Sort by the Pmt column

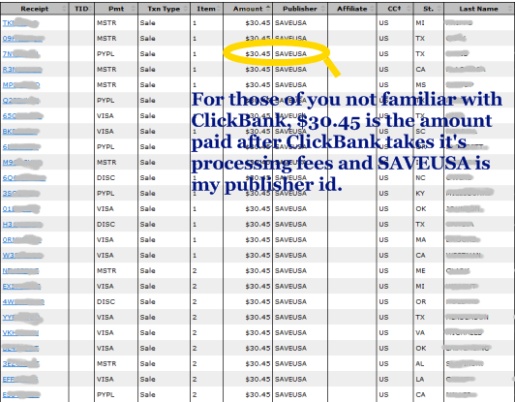116,9
